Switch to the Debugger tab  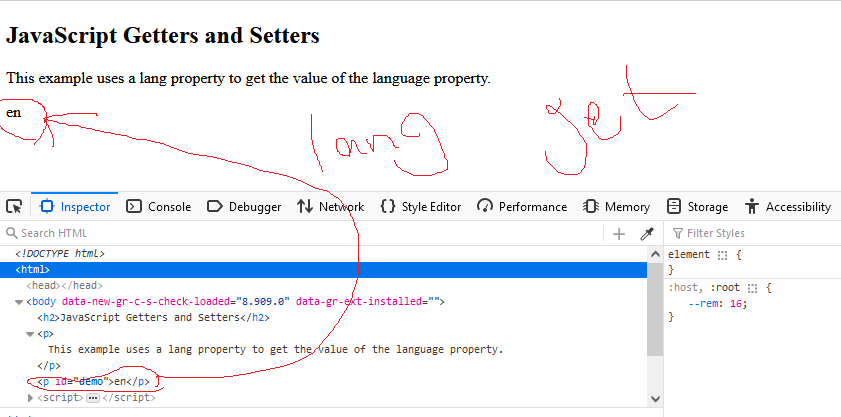click(x=244, y=207)
